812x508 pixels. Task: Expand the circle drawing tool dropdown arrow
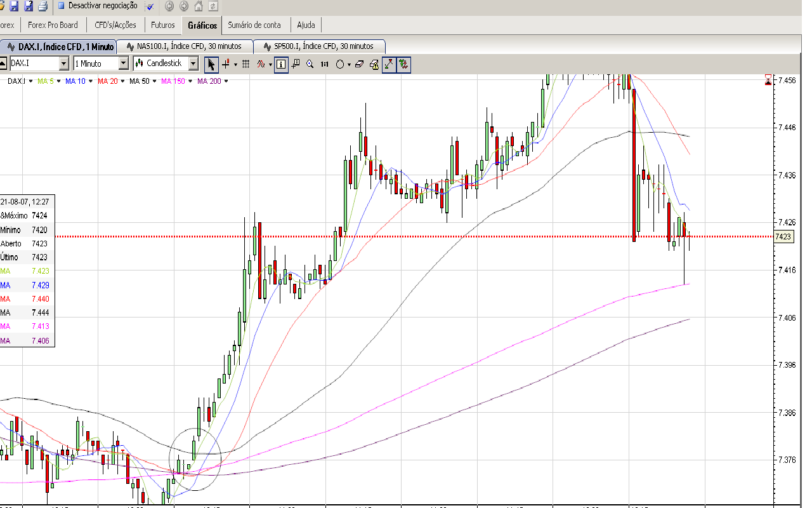(349, 65)
